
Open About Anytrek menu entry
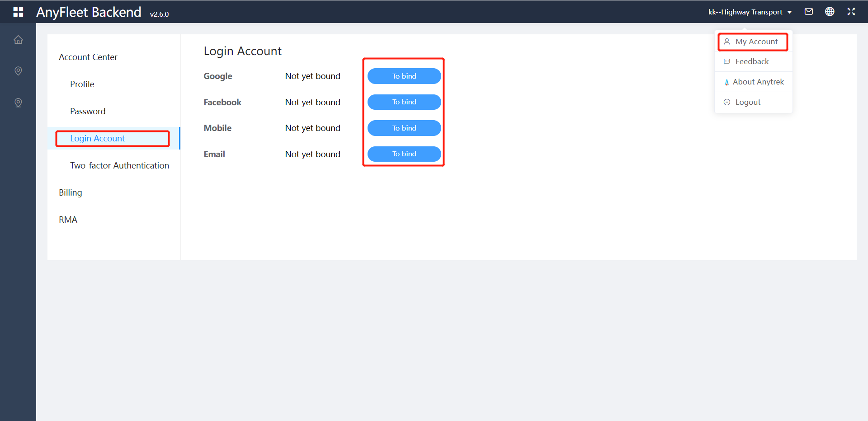(x=758, y=82)
